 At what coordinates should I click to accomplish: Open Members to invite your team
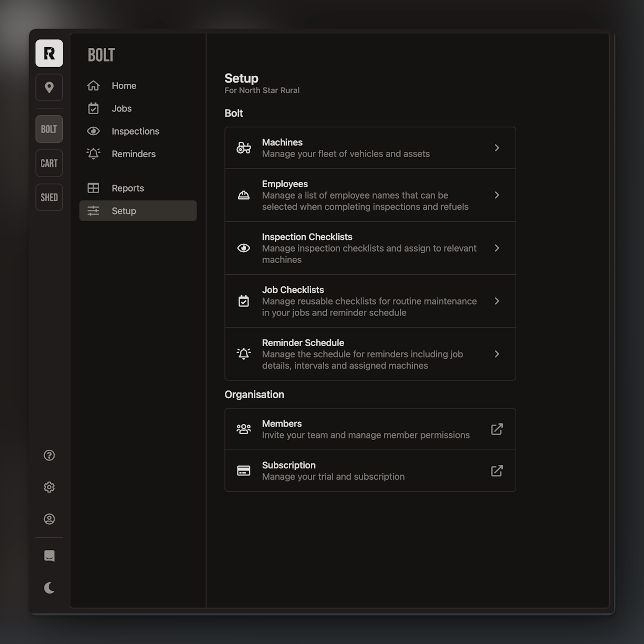pos(370,429)
